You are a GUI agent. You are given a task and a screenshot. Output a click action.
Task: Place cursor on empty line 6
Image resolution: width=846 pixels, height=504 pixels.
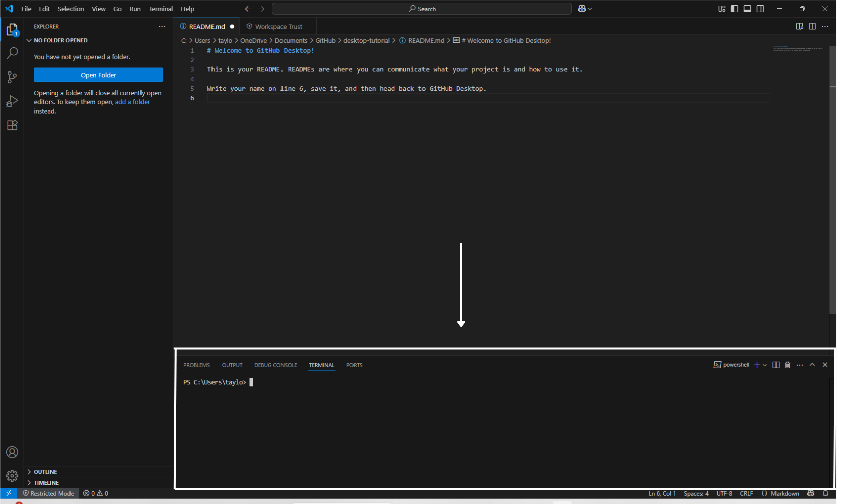coord(487,98)
